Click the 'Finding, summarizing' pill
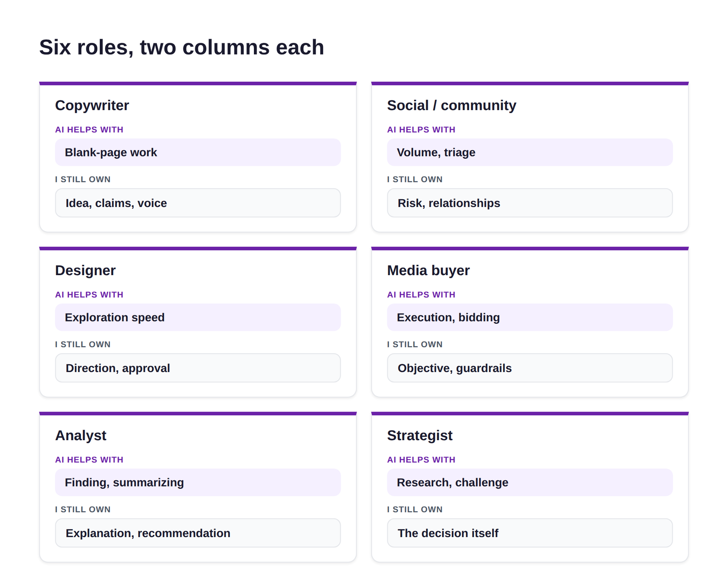 (x=198, y=483)
